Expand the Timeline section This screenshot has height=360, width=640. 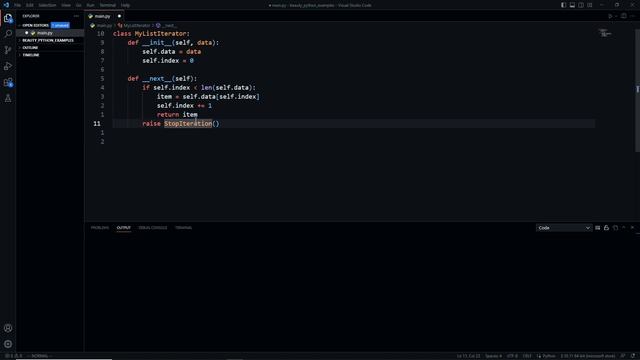pyautogui.click(x=31, y=55)
